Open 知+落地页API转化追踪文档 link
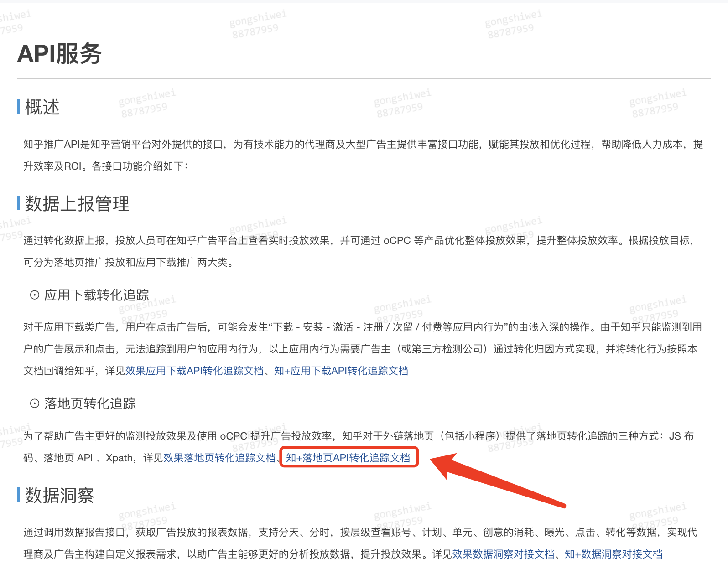This screenshot has height=569, width=728. pos(348,458)
